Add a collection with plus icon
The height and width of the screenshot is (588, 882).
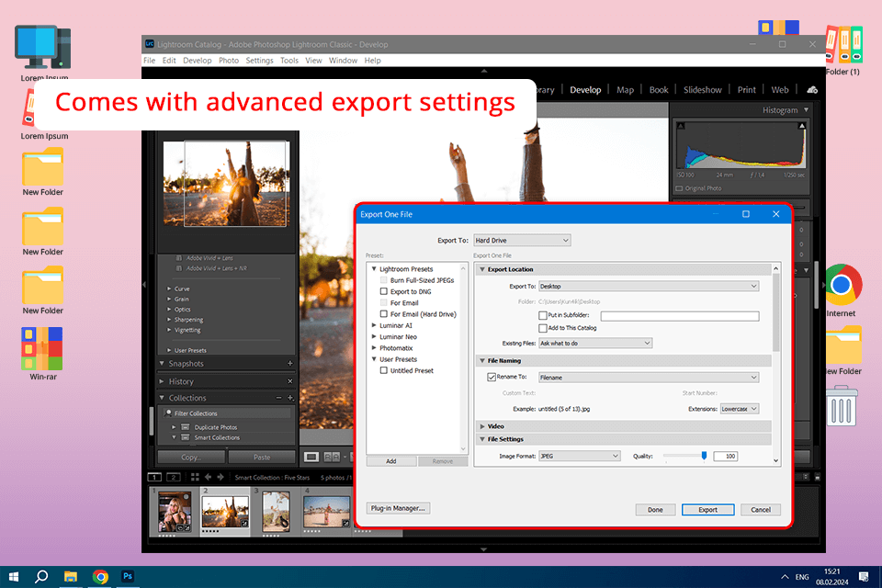coord(291,398)
